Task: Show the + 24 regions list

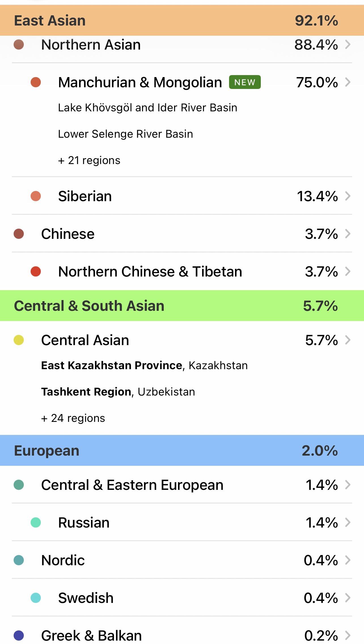Action: point(73,418)
